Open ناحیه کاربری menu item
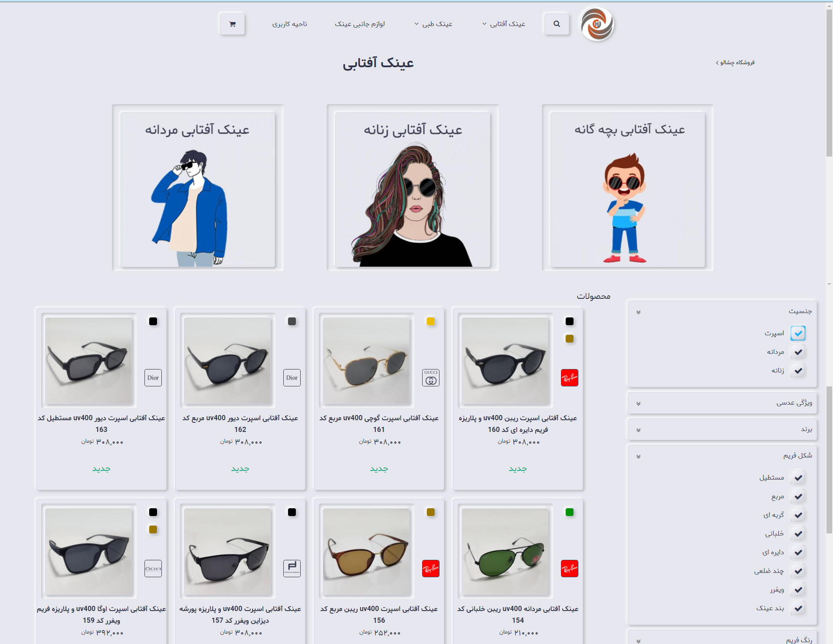The image size is (833, 644). click(x=289, y=24)
